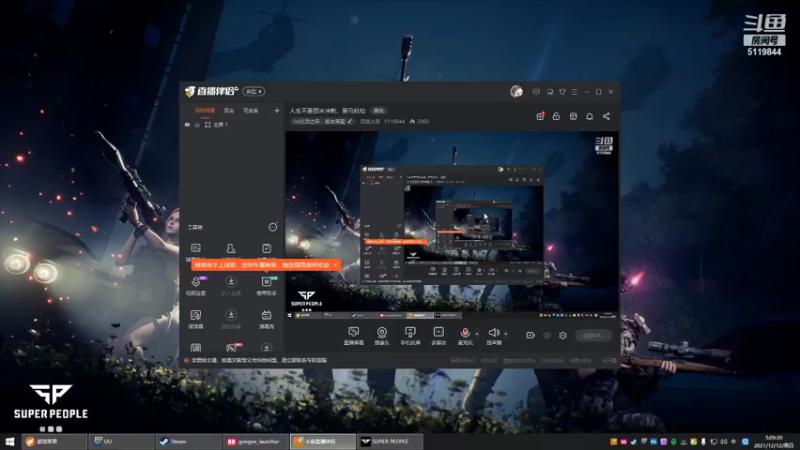Open the gift box icon with red badge
Viewport: 800px width, 450px height.
(540, 116)
